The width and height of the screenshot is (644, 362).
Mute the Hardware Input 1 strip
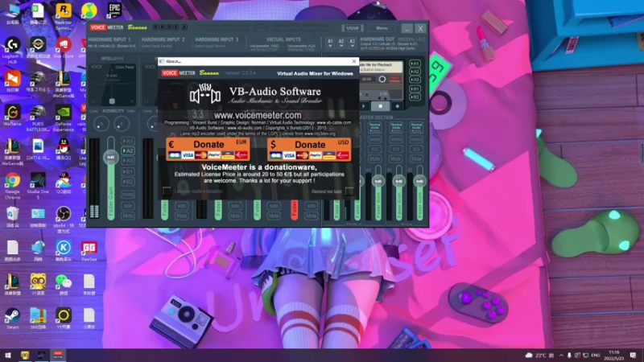[128, 216]
